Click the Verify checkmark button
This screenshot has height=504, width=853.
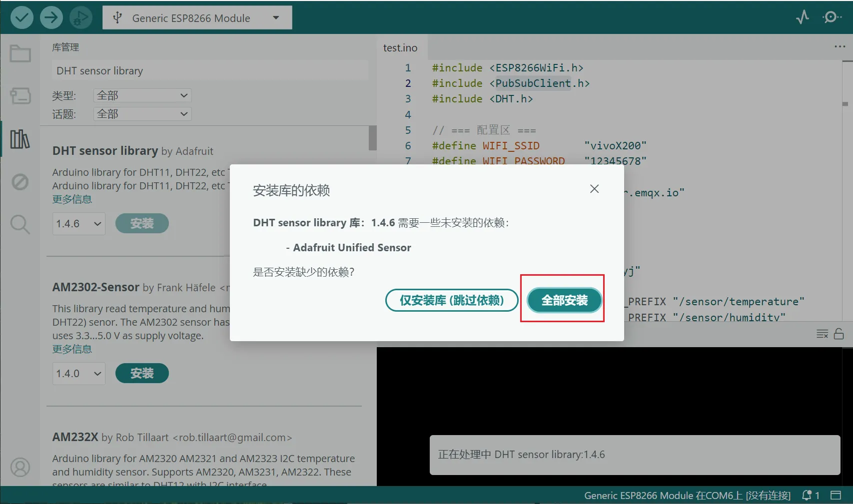tap(22, 18)
